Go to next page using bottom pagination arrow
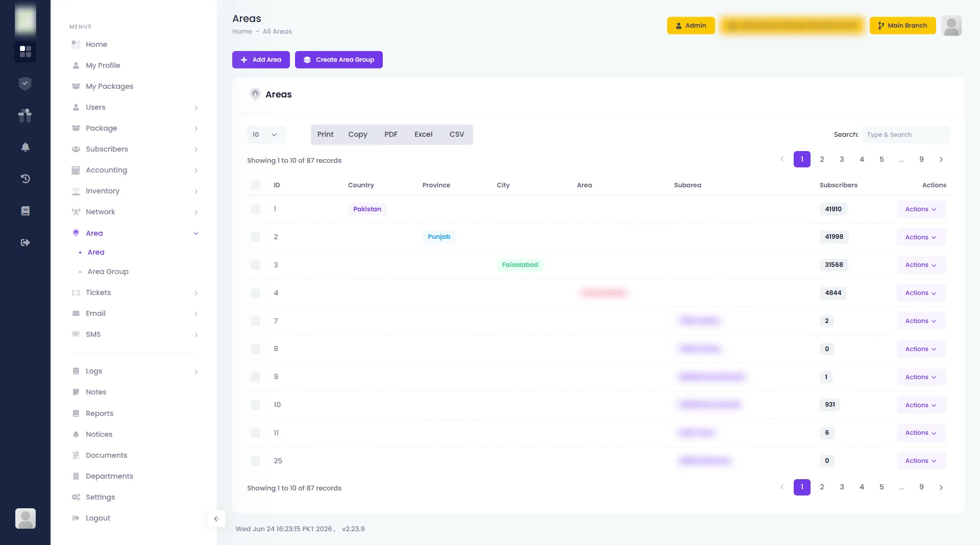Image resolution: width=980 pixels, height=545 pixels. tap(941, 487)
